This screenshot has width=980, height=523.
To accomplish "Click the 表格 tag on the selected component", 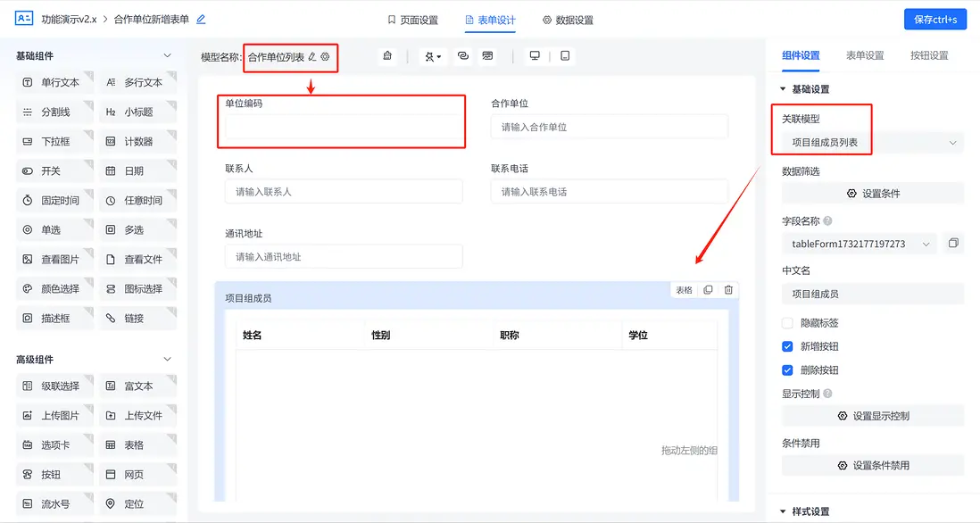I will 685,290.
